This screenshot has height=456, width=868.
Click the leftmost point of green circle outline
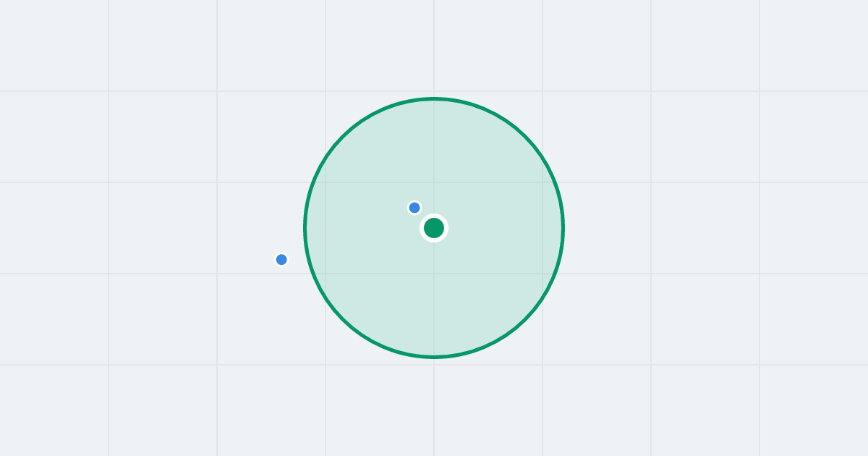[x=305, y=228]
